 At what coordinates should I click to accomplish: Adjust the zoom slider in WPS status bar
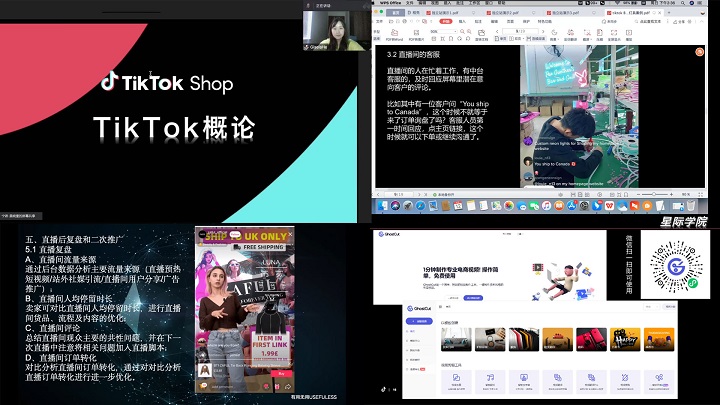coord(655,195)
